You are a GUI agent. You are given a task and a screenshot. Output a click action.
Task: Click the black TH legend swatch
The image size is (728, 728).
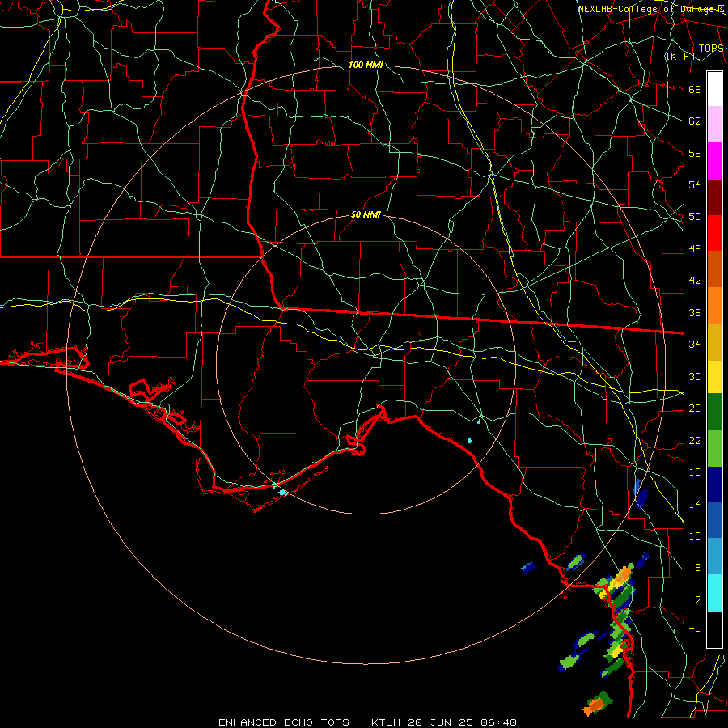[714, 629]
